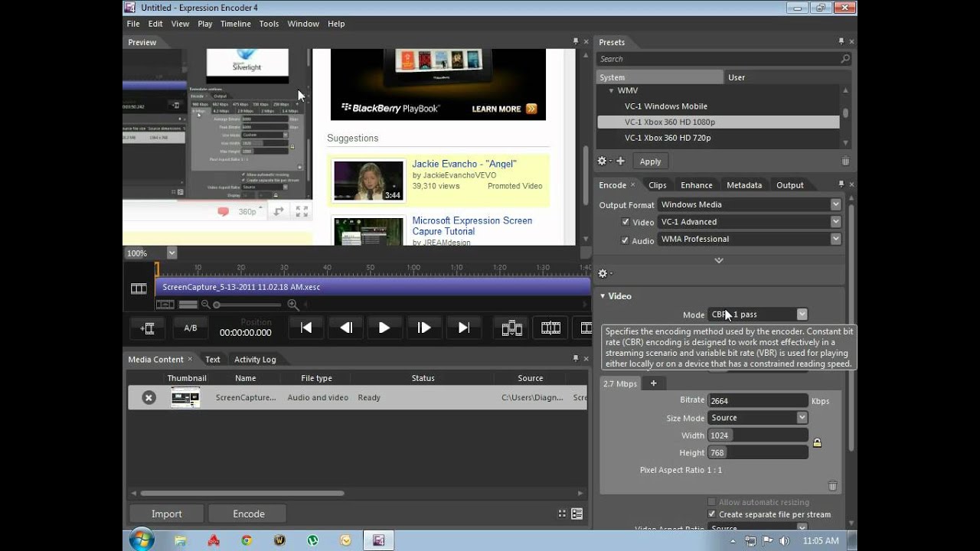Open Windows Explorer from the taskbar
980x551 pixels.
pos(180,540)
